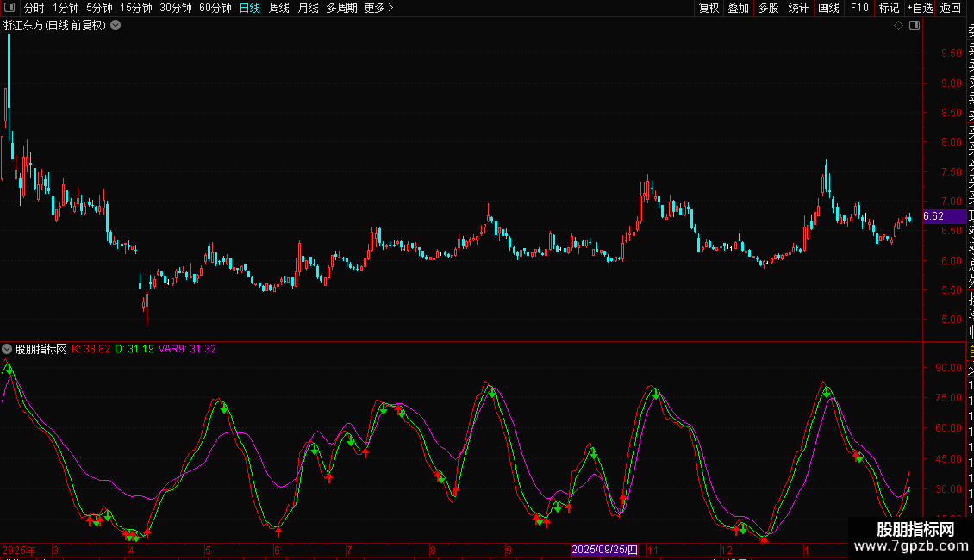
Task: Click the 叠加 overlay button
Action: pos(738,8)
